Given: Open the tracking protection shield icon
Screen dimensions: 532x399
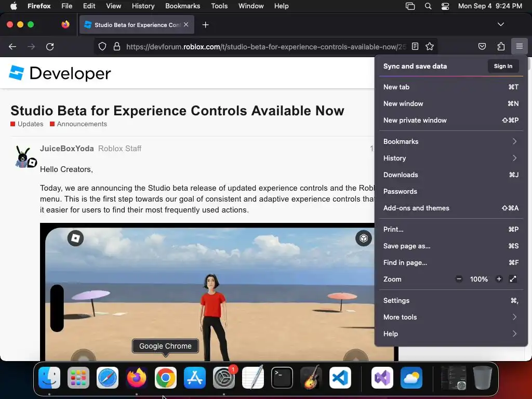Looking at the screenshot, I should click(x=102, y=46).
